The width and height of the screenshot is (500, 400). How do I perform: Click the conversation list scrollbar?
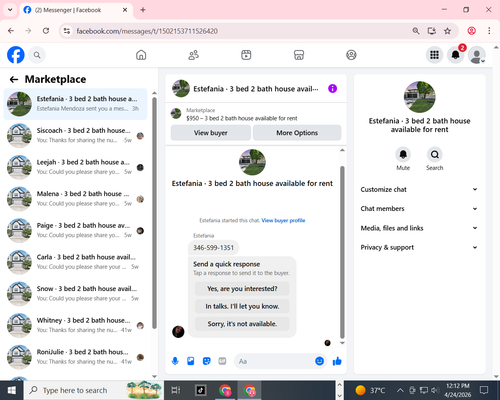coord(154,213)
